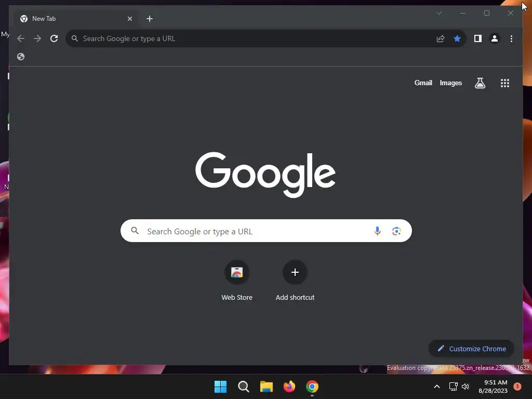Viewport: 532px width, 399px height.
Task: Minimize the Chrome window
Action: pyautogui.click(x=463, y=13)
